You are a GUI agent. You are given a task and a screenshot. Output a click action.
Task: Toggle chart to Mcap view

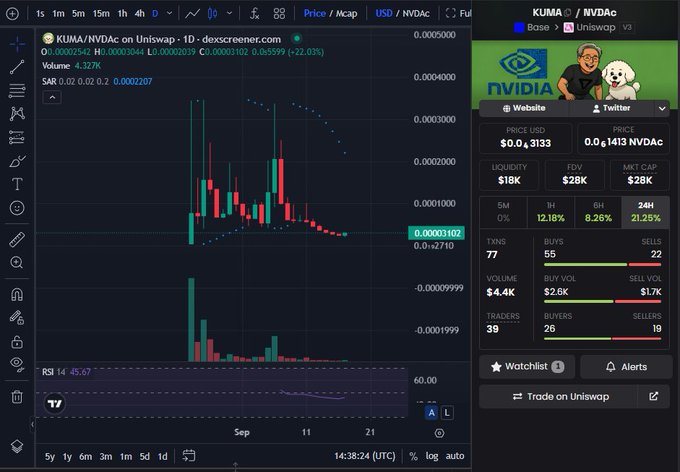point(347,13)
